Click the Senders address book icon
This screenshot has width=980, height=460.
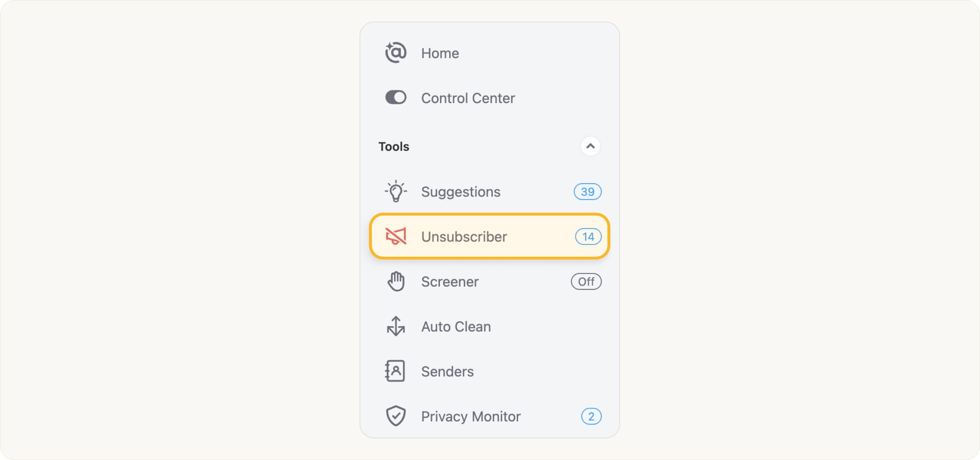(x=395, y=371)
